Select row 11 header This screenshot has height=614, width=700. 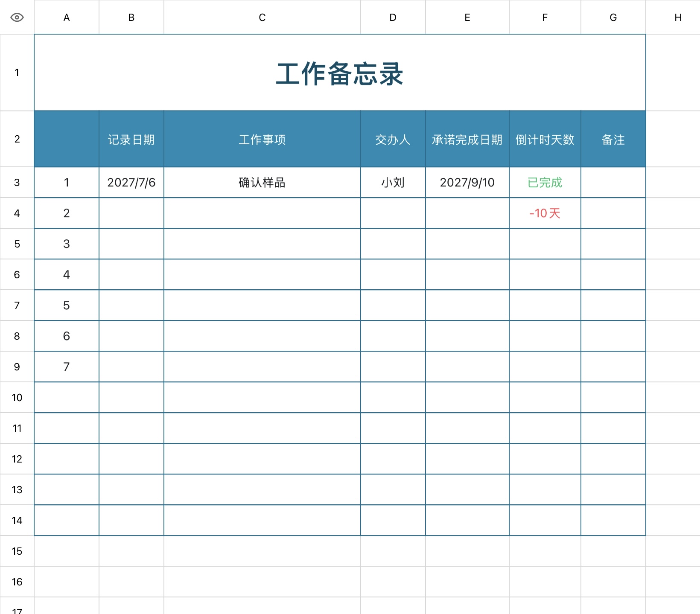(x=17, y=428)
